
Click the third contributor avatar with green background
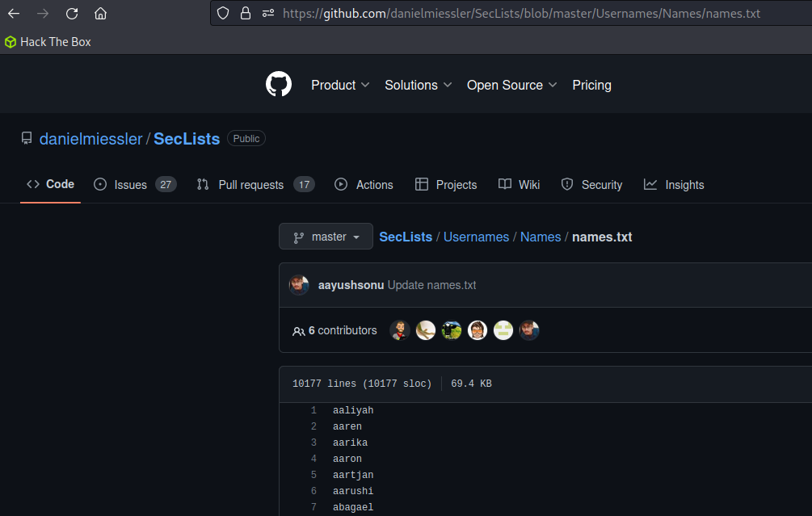point(452,330)
